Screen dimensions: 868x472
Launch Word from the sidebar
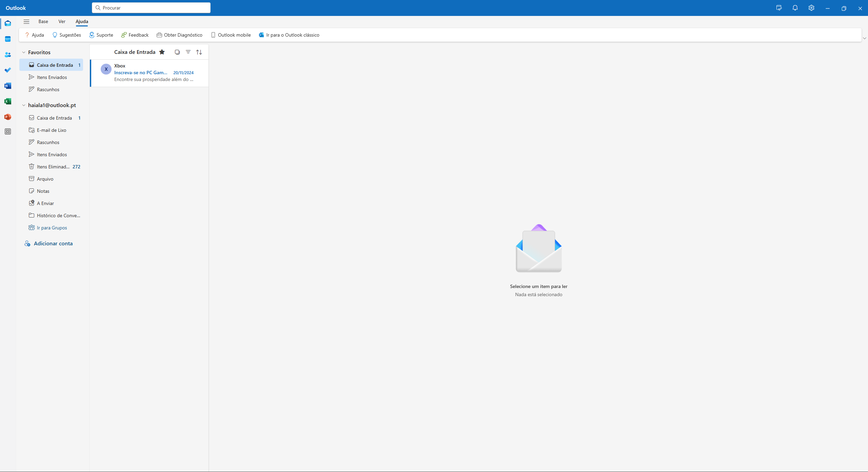coord(8,86)
